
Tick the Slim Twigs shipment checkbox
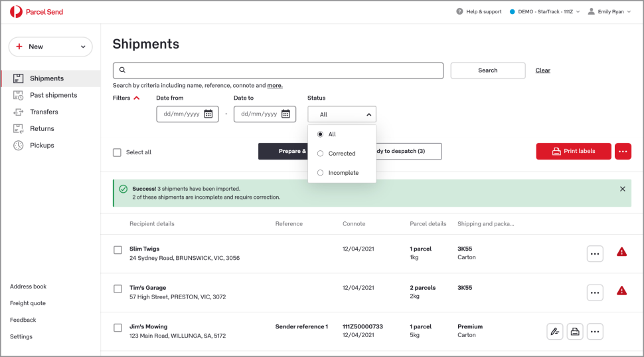click(118, 250)
